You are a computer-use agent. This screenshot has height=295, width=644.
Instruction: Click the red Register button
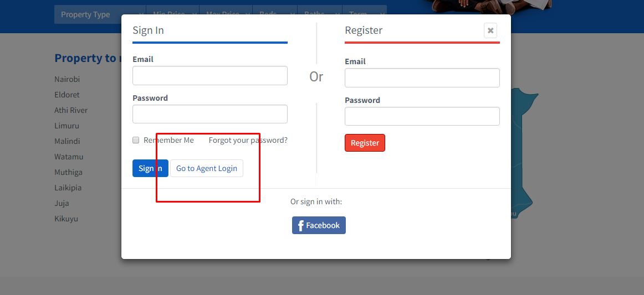point(365,143)
